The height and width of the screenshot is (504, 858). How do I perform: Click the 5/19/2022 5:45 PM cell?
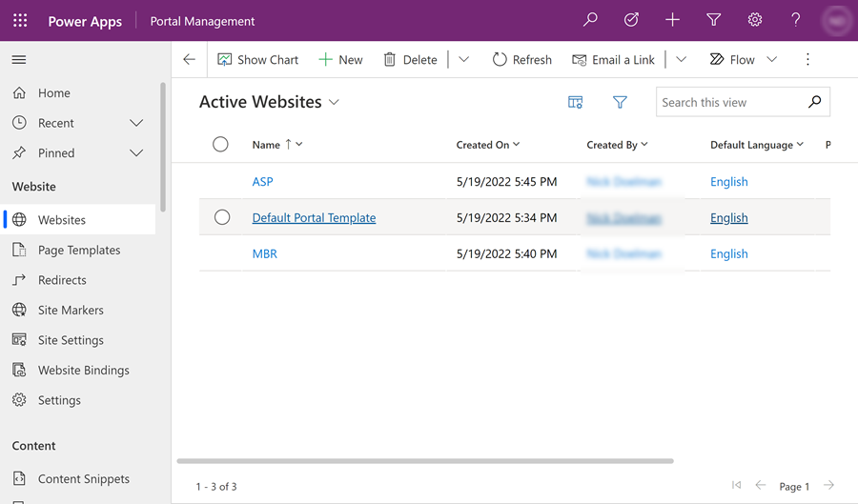[507, 181]
